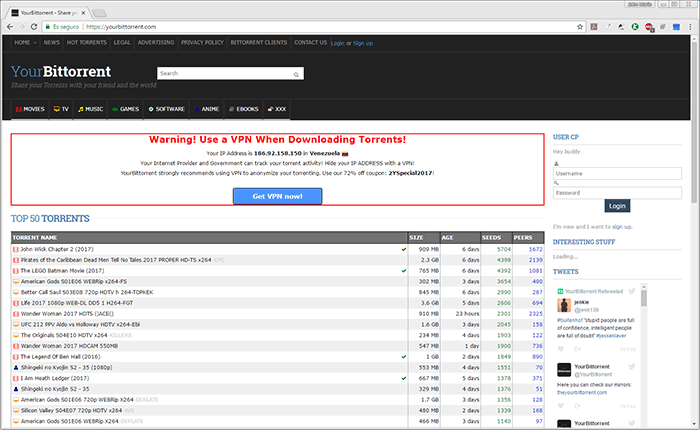
Task: Click anime icon beside Shingeki no Kyojin (1080p)
Action: (x=16, y=367)
